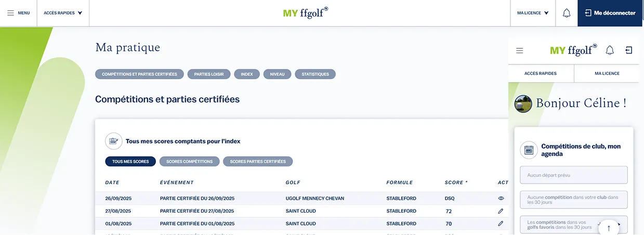Select the TOUS MES SCORES filter
This screenshot has height=235, width=644.
click(x=130, y=162)
